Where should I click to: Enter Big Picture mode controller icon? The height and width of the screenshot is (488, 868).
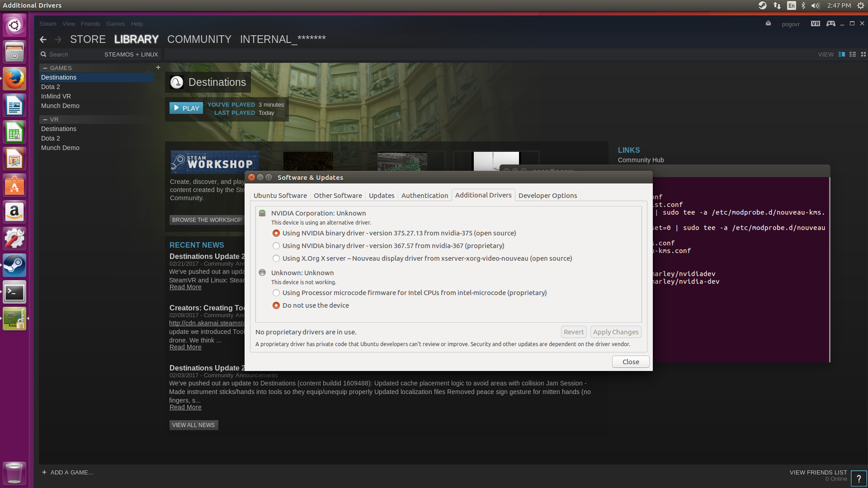click(x=831, y=23)
